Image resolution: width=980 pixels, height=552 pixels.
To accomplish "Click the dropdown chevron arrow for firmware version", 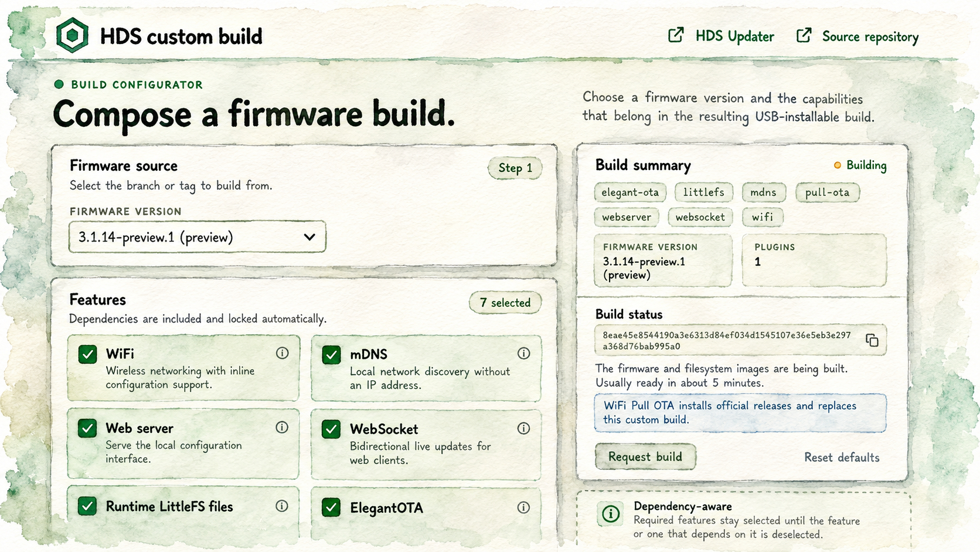I will click(309, 237).
